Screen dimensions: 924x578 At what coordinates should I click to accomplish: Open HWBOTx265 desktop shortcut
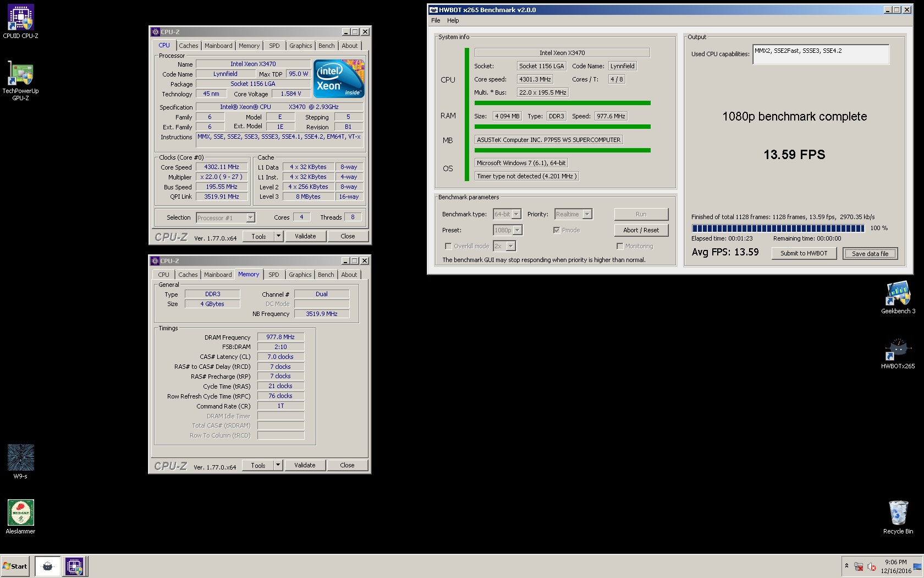[898, 353]
